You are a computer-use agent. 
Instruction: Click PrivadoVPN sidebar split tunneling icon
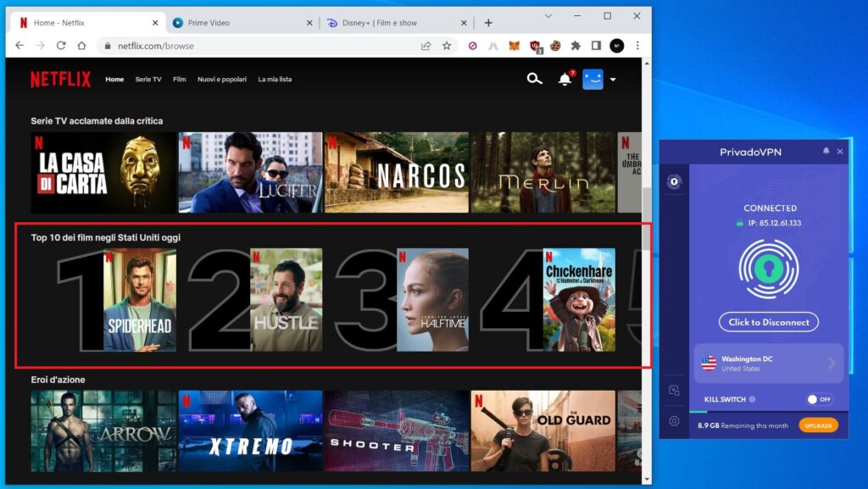tap(674, 391)
